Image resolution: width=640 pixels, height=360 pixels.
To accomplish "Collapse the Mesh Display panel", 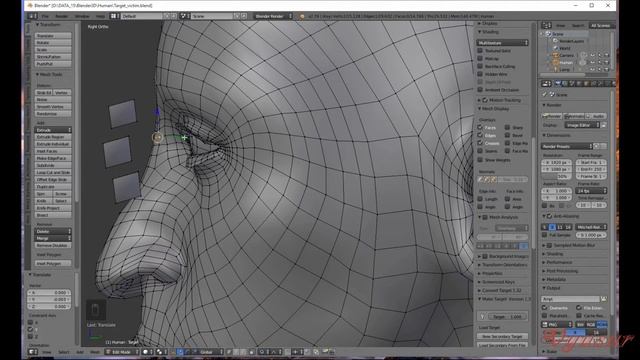I will [x=494, y=109].
